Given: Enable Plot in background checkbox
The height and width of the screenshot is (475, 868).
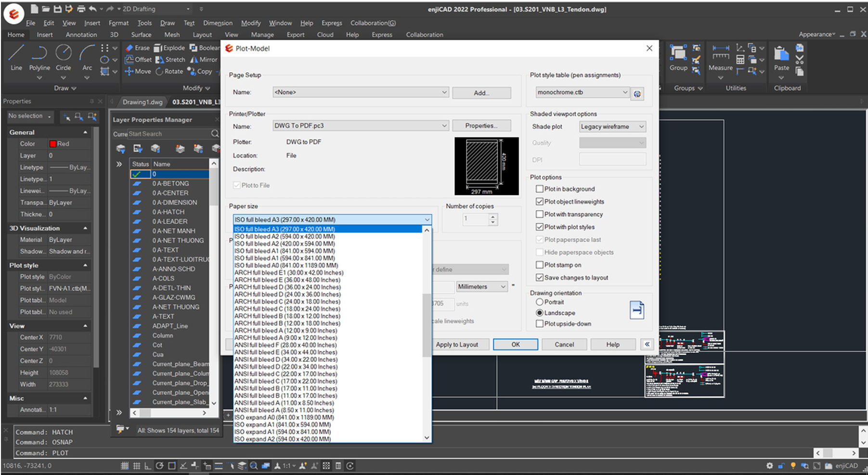Looking at the screenshot, I should click(x=540, y=189).
